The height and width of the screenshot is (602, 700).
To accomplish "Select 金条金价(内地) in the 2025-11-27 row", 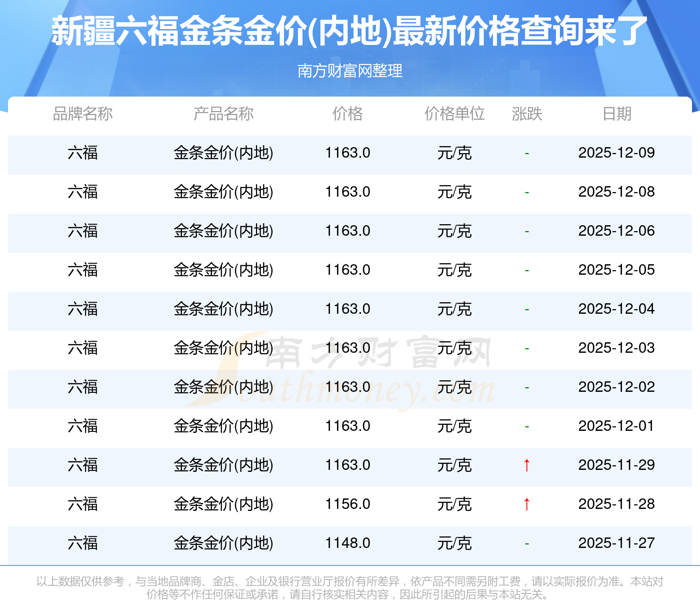I will 223,543.
